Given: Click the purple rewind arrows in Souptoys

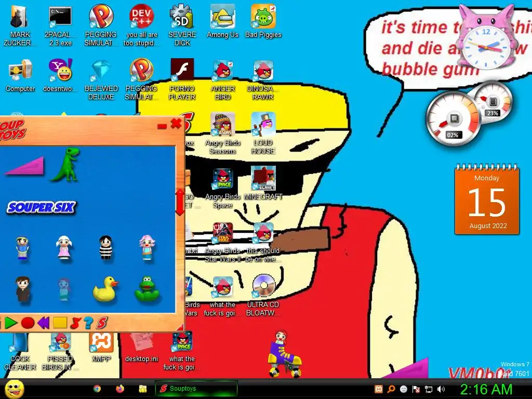Looking at the screenshot, I should coord(44,323).
